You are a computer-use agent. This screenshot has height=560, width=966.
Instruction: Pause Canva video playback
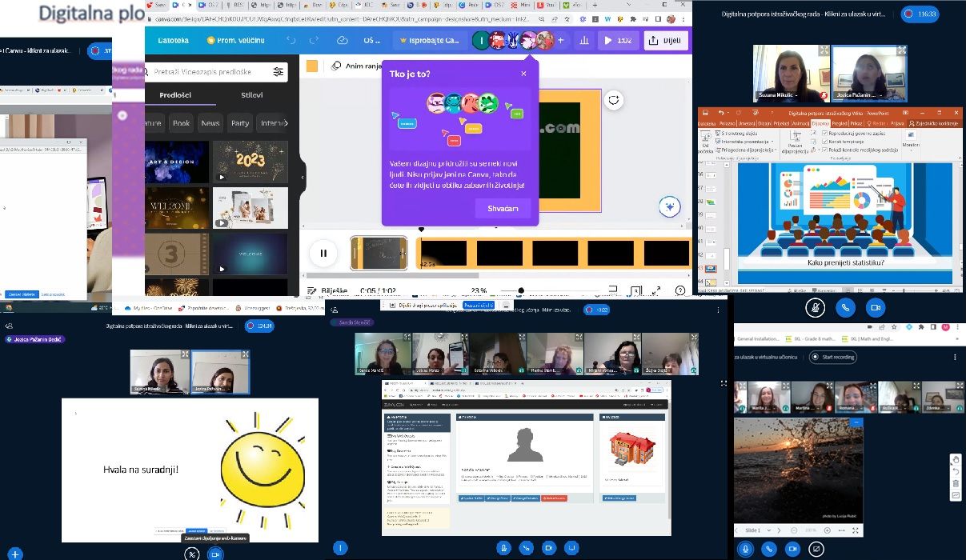tap(323, 254)
